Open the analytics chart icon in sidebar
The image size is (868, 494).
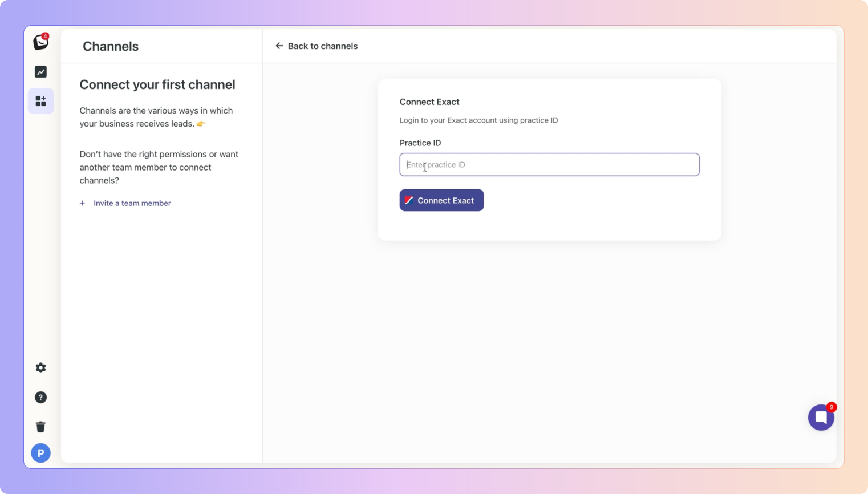coord(41,72)
